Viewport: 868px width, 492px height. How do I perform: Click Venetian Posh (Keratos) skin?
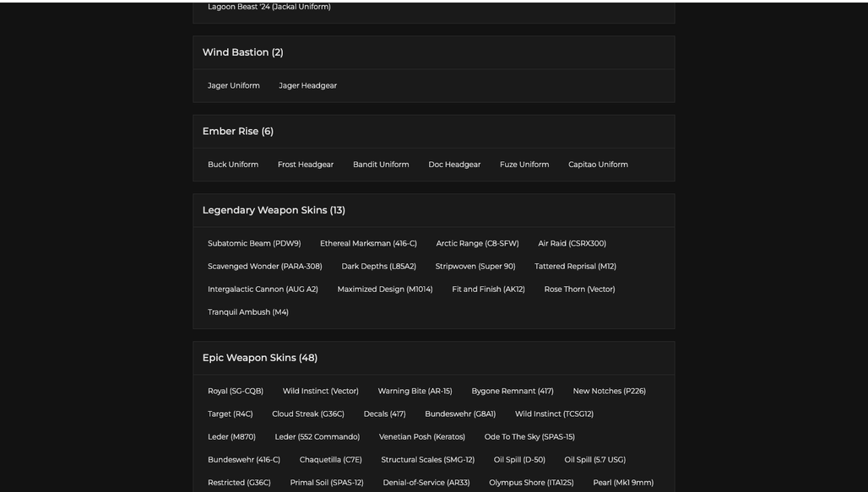click(422, 436)
